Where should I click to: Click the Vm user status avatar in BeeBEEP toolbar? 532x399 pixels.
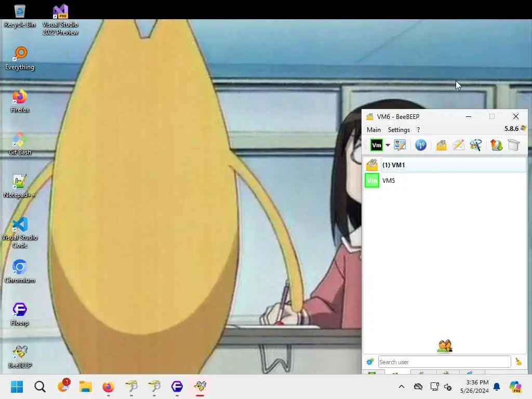pos(376,145)
